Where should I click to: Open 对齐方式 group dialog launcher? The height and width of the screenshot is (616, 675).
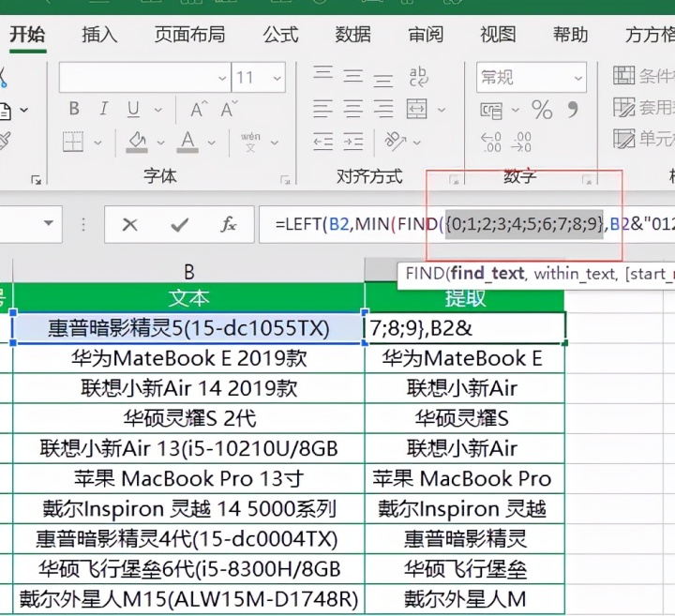point(454,180)
